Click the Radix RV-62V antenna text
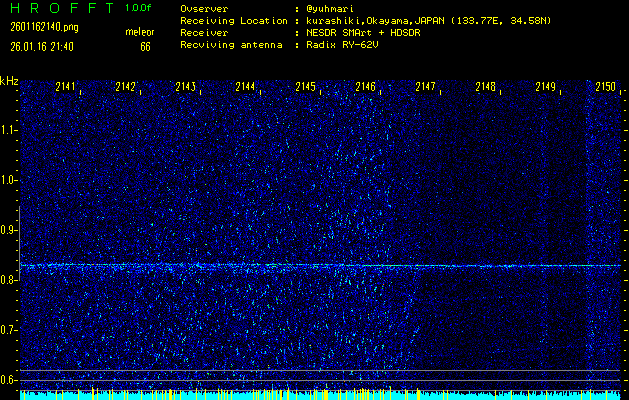 click(x=338, y=46)
